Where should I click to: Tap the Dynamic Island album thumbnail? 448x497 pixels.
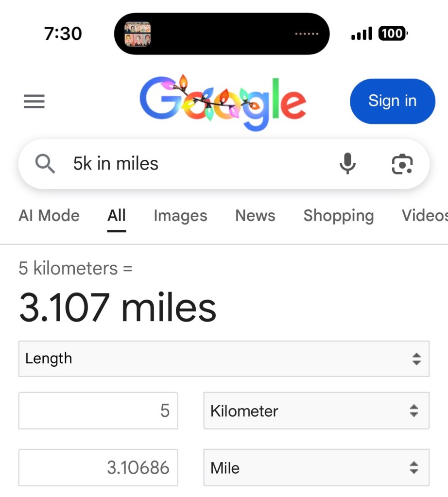click(x=138, y=34)
